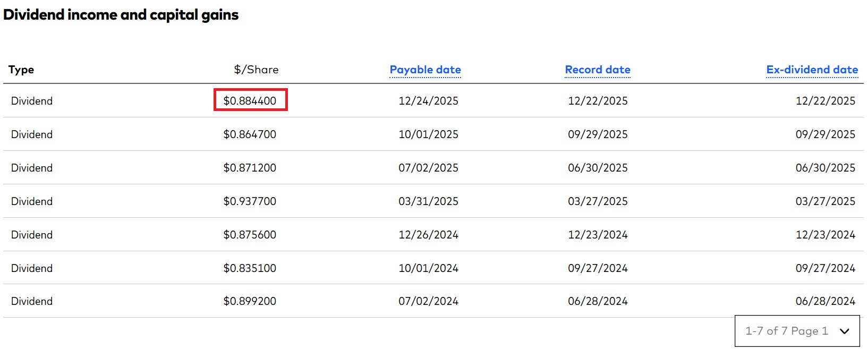Click the Ex-dividend date header link
Viewport: 868px width, 349px height.
point(812,70)
